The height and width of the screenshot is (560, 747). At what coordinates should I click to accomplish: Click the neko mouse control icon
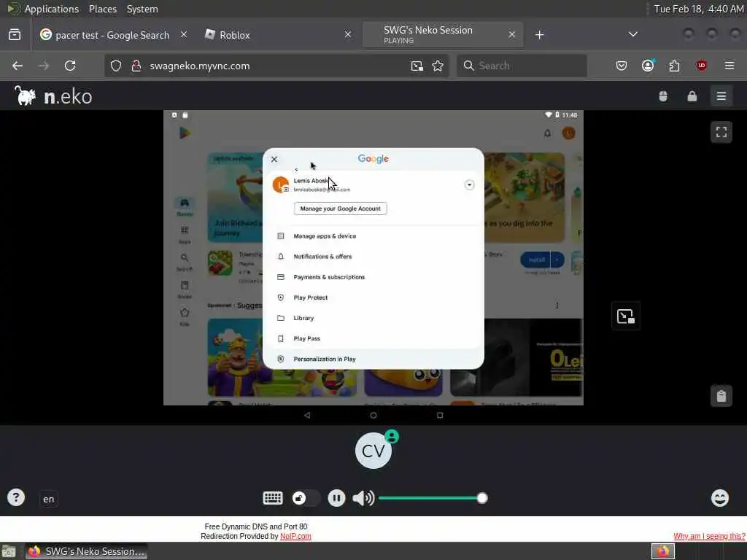click(663, 96)
